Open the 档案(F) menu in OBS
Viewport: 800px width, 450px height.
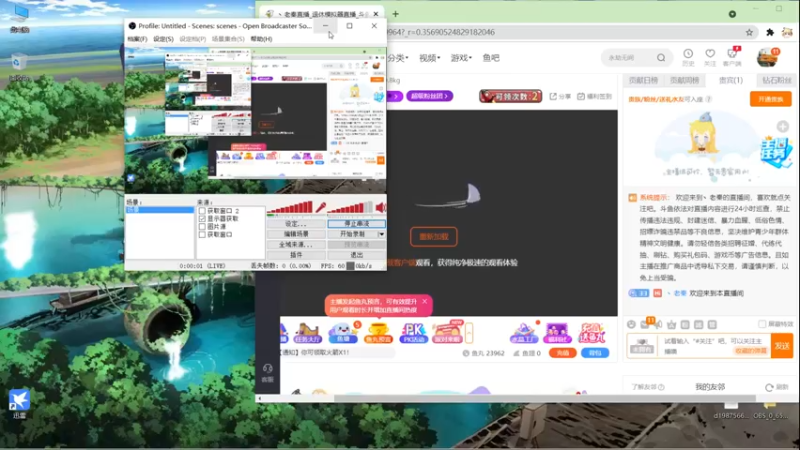click(x=137, y=39)
